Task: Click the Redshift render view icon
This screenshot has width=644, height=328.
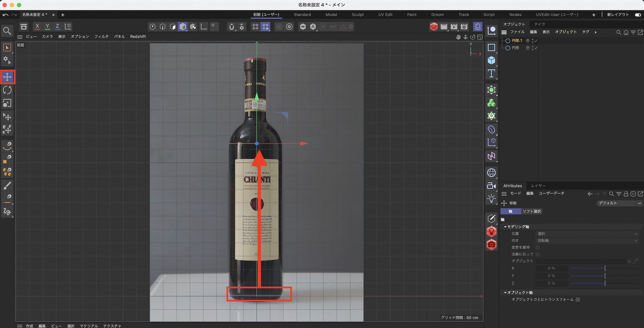Action: (x=433, y=27)
